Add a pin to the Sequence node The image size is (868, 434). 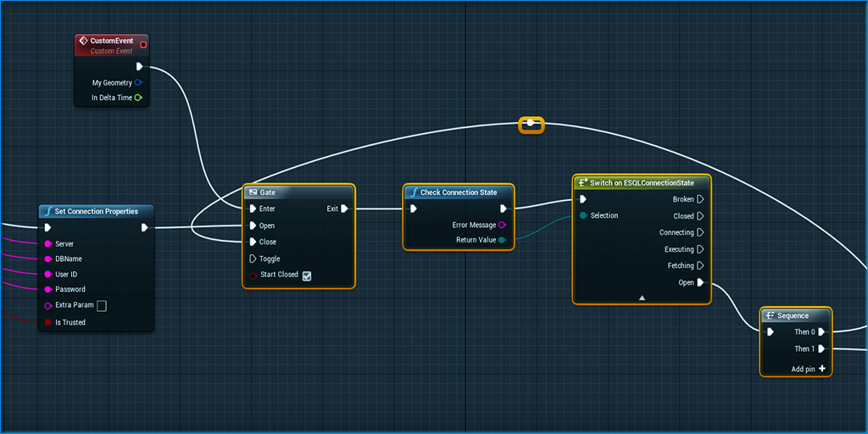(x=821, y=369)
